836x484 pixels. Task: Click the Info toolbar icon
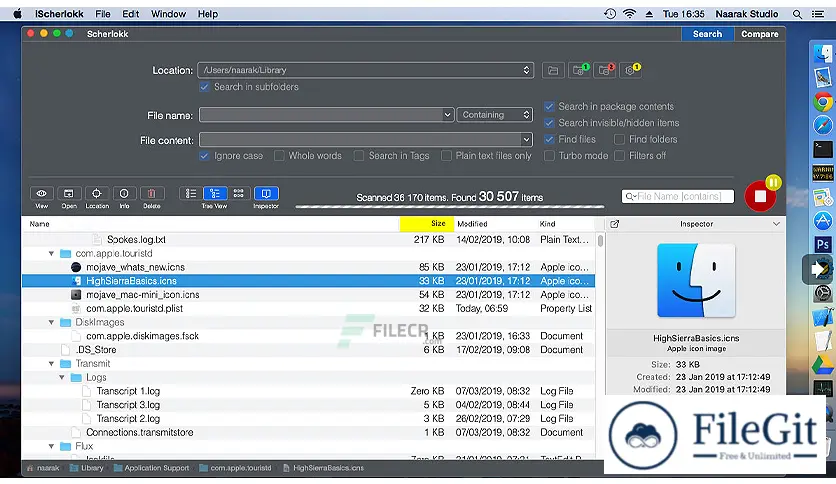(124, 193)
